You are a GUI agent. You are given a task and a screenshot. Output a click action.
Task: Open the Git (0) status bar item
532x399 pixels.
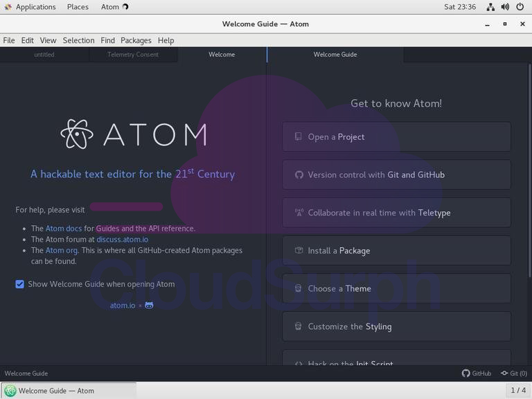click(x=514, y=373)
